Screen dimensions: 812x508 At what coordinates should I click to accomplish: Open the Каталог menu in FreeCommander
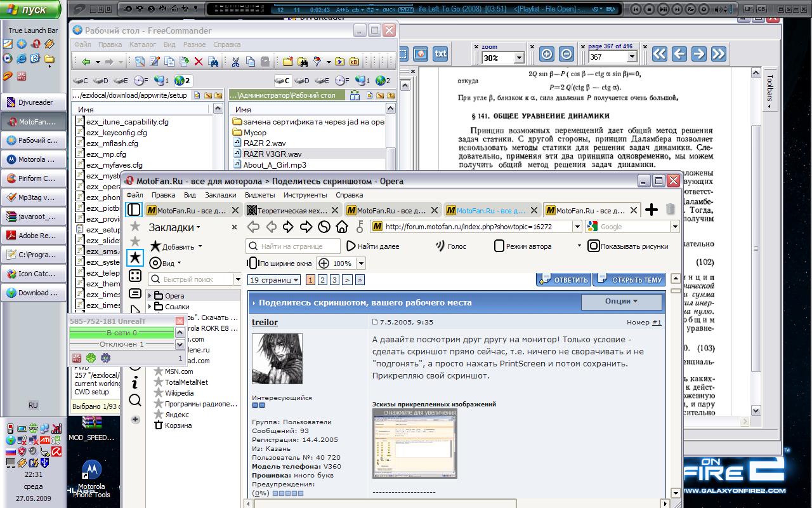coord(143,44)
